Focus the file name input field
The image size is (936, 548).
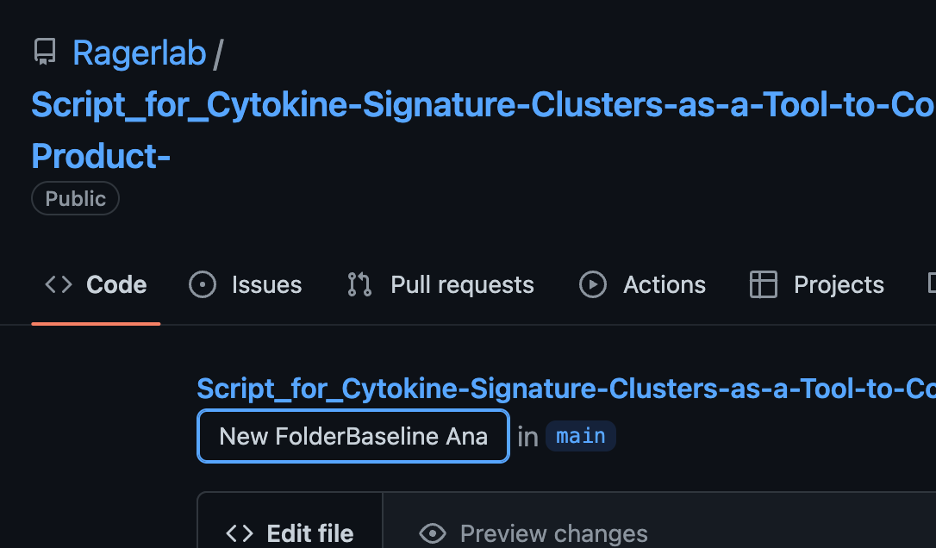coord(353,436)
